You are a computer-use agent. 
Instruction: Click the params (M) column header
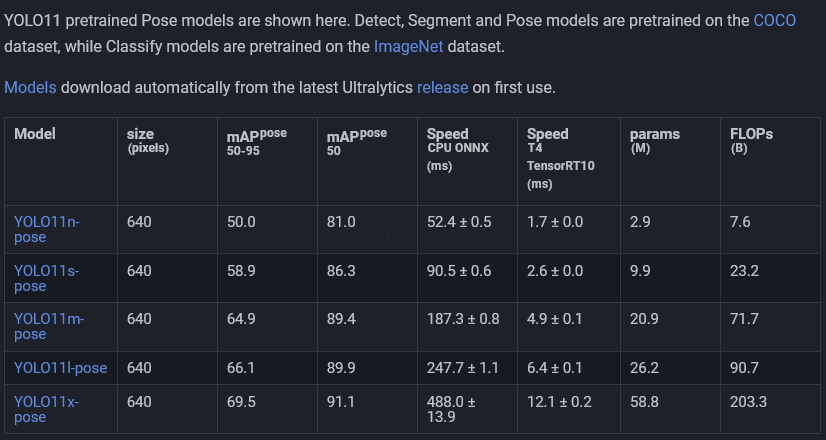[655, 141]
